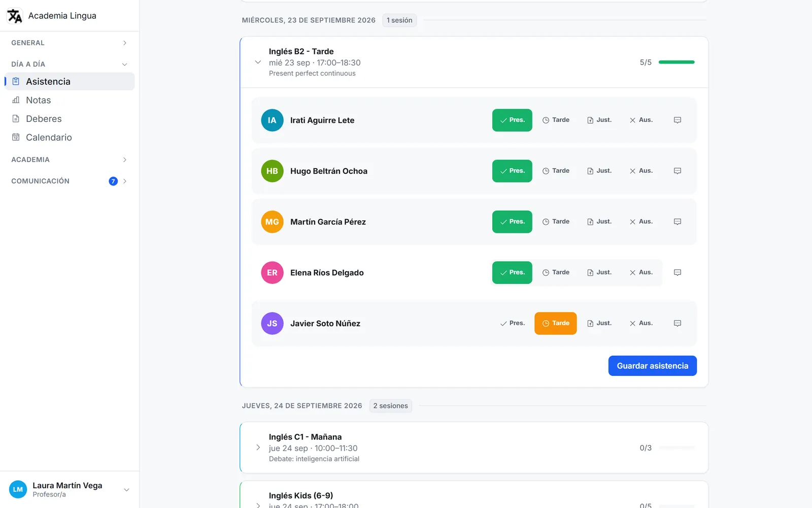The height and width of the screenshot is (508, 812).
Task: Mark Hugo Beltrán Ochoa as Aus.
Action: click(641, 171)
